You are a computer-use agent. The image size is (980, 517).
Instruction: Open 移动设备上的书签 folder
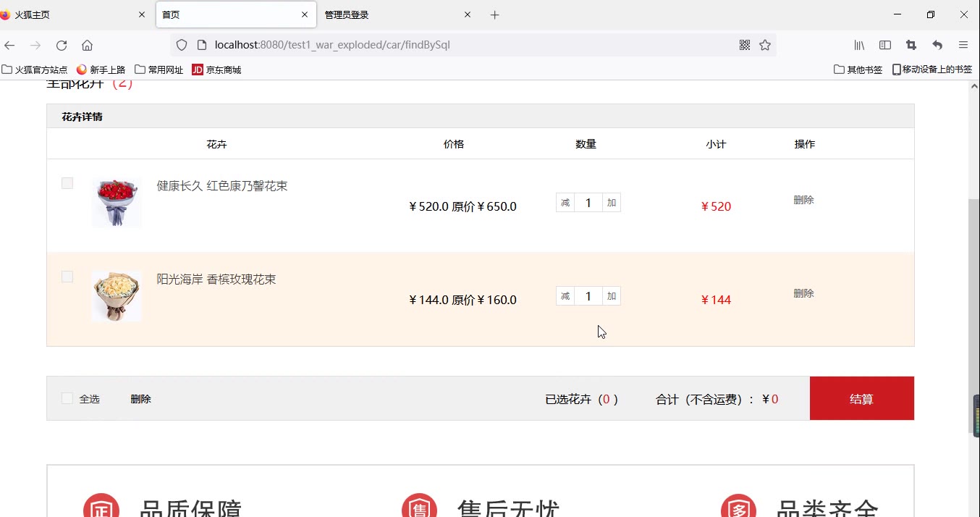pos(932,70)
